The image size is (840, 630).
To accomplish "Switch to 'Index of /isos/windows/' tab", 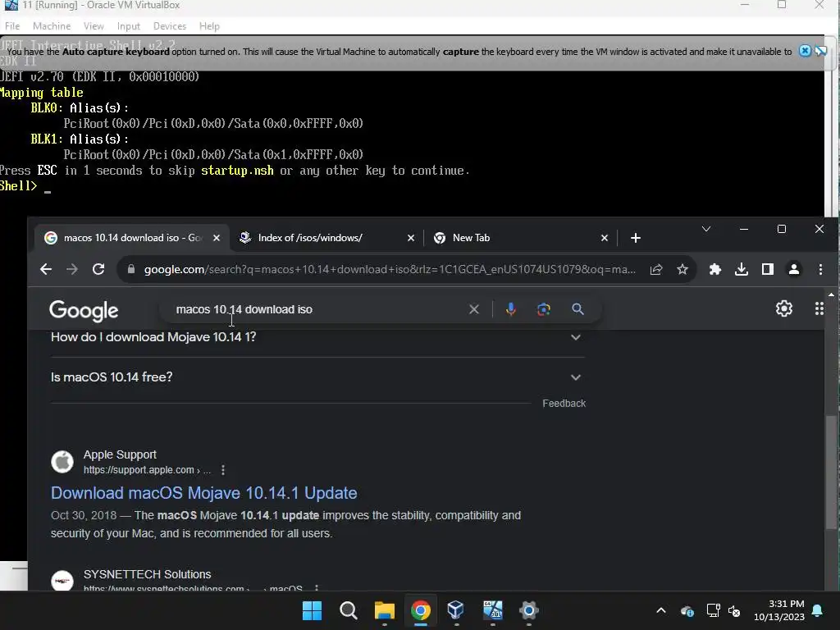I will tap(326, 238).
